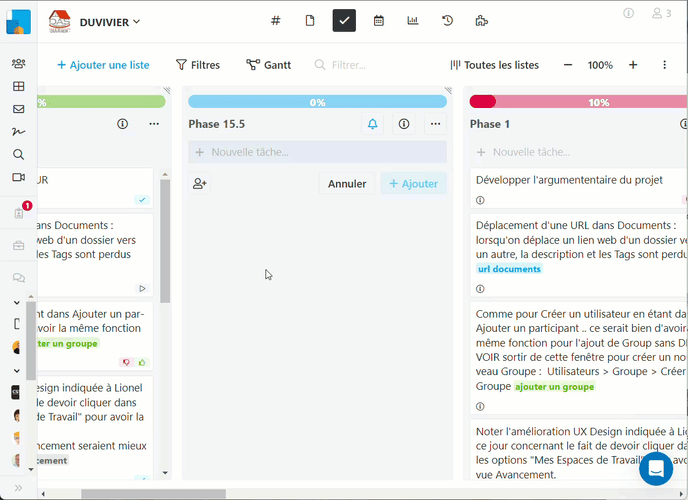Click the Annuler button
Viewport: 688px width, 500px height.
[x=347, y=184]
